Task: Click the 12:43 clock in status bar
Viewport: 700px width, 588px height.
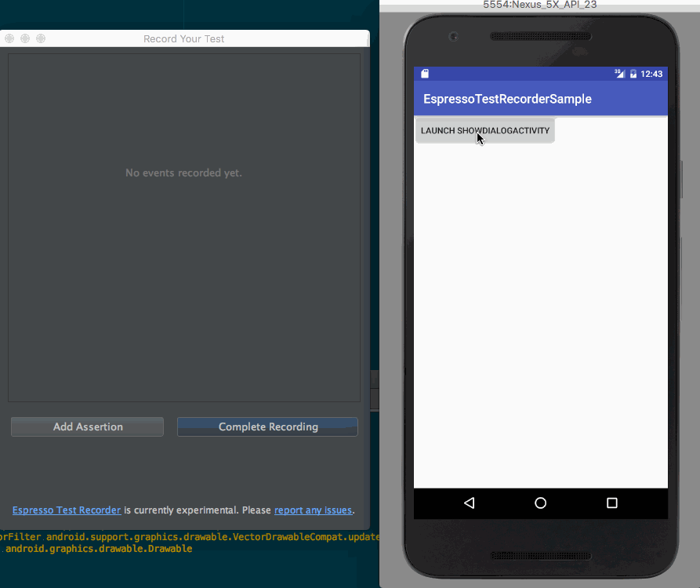Action: coord(651,74)
